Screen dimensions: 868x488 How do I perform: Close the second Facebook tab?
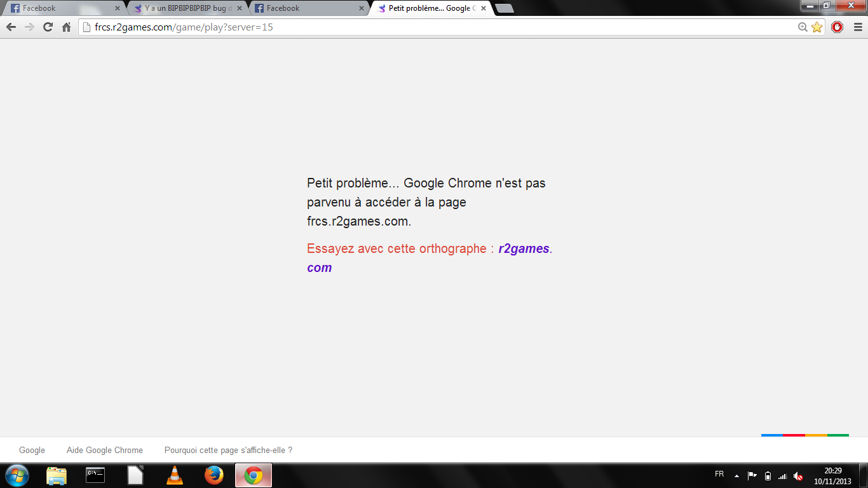click(x=362, y=8)
